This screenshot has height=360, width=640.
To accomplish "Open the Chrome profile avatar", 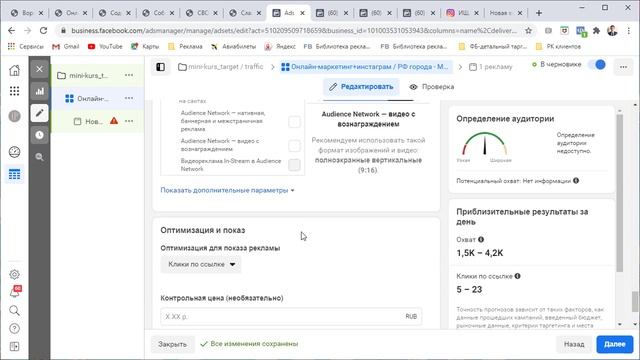I will click(x=612, y=31).
